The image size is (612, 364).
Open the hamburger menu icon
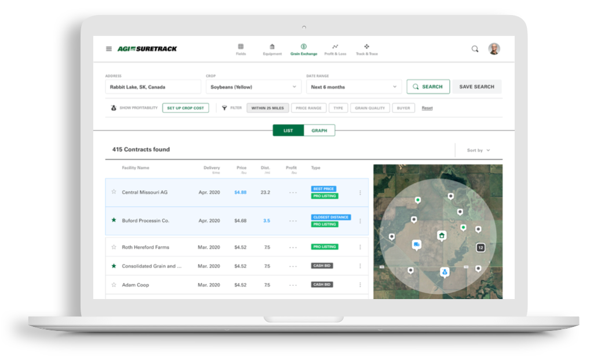[109, 49]
